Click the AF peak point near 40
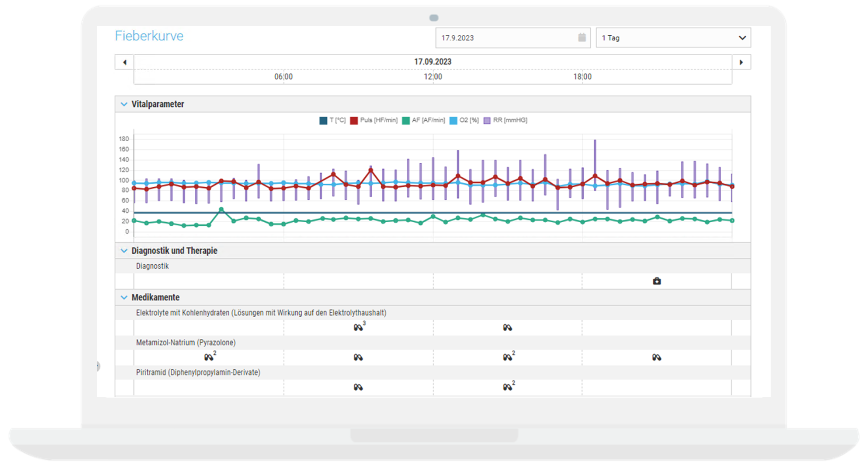The width and height of the screenshot is (868, 466). (221, 209)
